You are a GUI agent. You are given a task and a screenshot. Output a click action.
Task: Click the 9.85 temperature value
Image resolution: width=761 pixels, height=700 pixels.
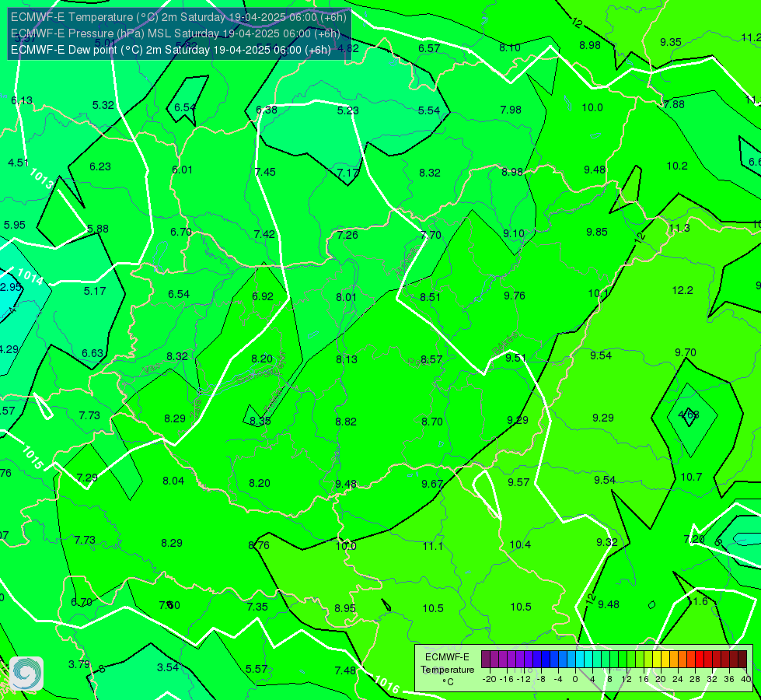click(596, 233)
